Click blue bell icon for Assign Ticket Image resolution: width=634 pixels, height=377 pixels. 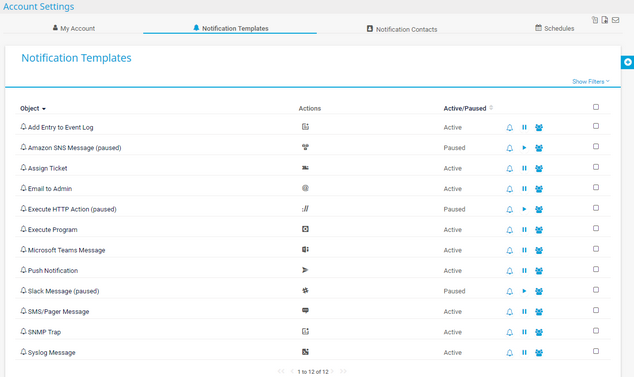coord(509,169)
